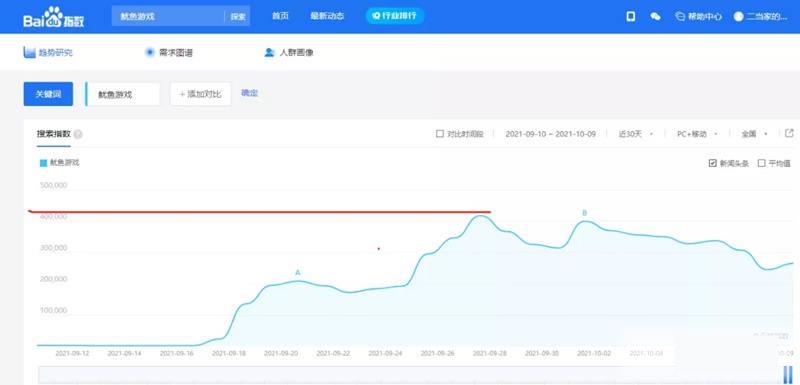The width and height of the screenshot is (800, 385).
Task: Click the 400,000 y-axis label
Action: pos(53,217)
